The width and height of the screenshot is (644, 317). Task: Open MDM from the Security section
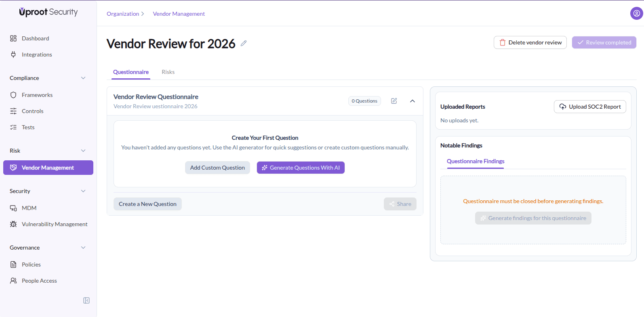[x=29, y=208]
